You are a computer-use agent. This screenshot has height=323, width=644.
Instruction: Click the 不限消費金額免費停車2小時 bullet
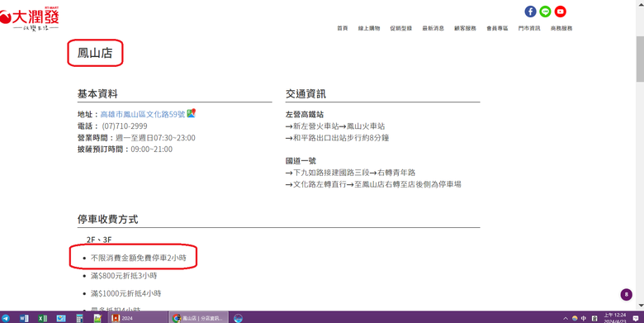(139, 258)
